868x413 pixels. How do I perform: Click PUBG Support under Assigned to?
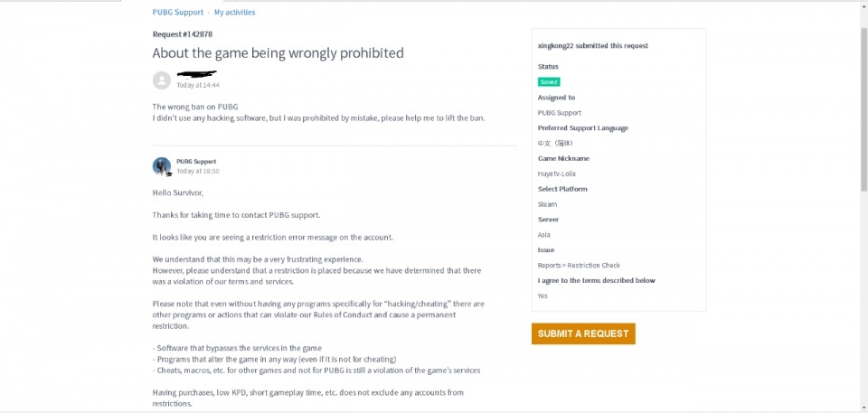[x=559, y=113]
